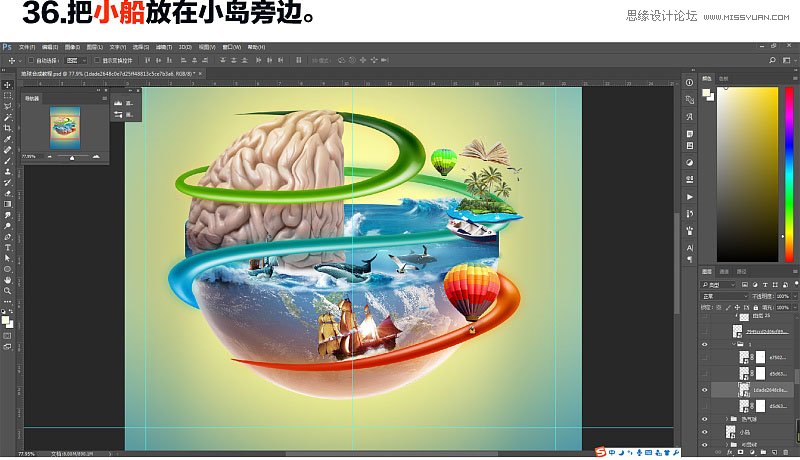Open the Adjustments panel circle icon in dock

click(x=689, y=163)
